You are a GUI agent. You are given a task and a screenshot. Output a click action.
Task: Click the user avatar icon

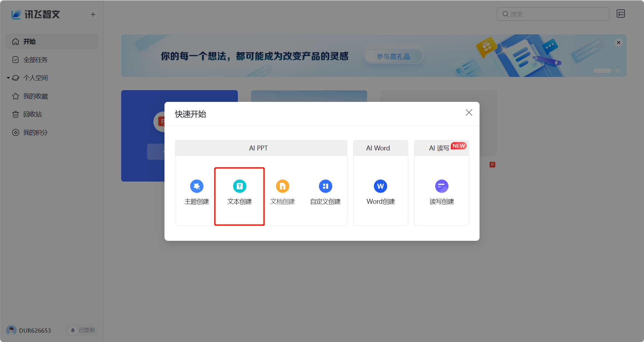click(11, 330)
